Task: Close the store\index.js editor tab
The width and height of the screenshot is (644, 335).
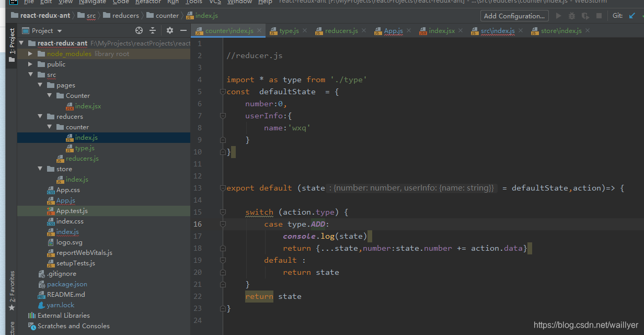Action: [x=587, y=31]
